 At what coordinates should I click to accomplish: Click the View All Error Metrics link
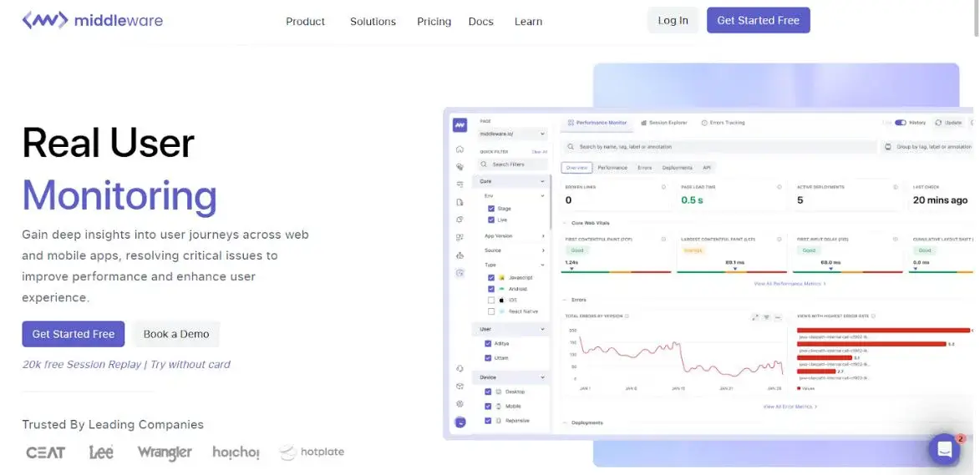click(790, 407)
